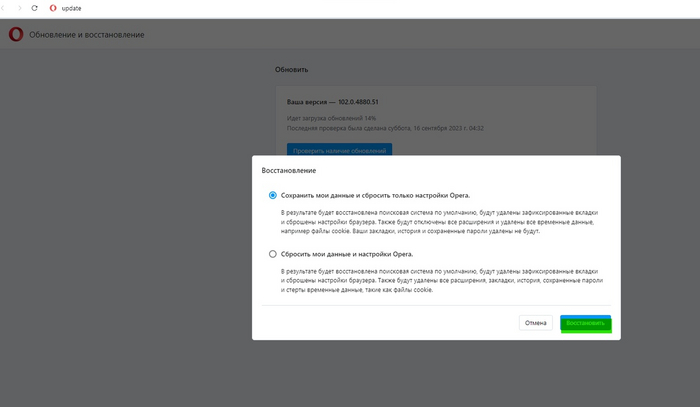Click the 'Идет загрузка обновлений 14%' status

331,118
